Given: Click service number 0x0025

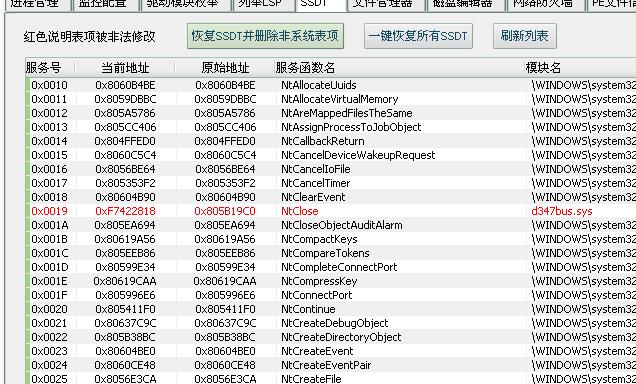Looking at the screenshot, I should (x=49, y=379).
